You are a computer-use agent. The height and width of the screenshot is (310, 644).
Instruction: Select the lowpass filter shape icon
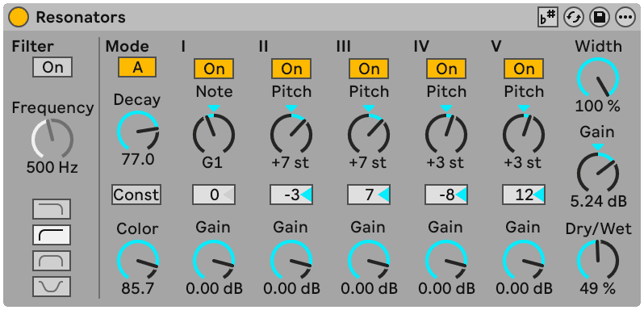point(52,209)
